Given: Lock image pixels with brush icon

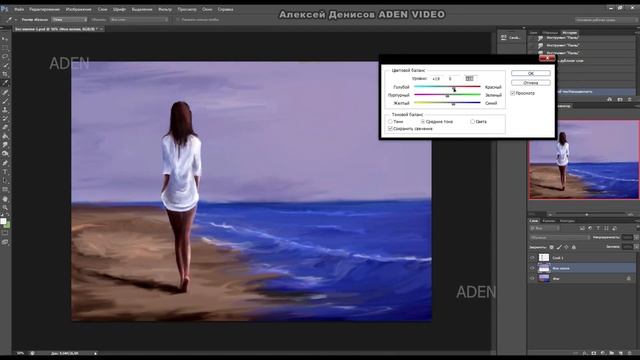Looking at the screenshot, I should [x=559, y=247].
